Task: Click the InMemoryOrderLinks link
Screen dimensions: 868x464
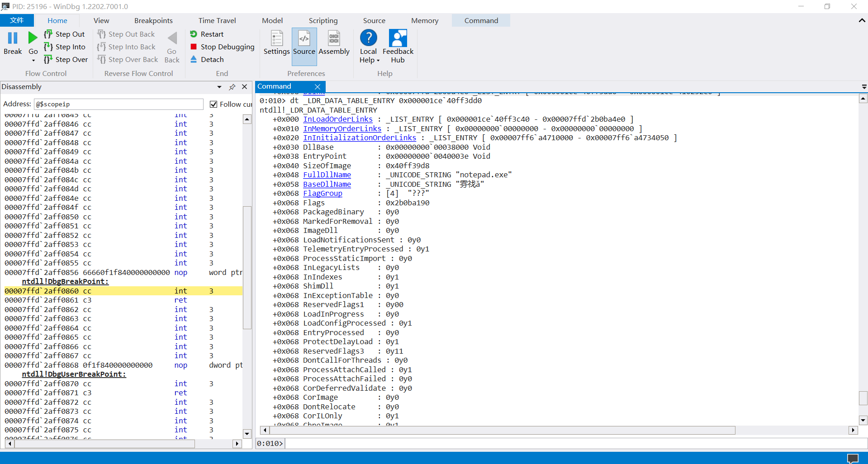Action: tap(342, 128)
